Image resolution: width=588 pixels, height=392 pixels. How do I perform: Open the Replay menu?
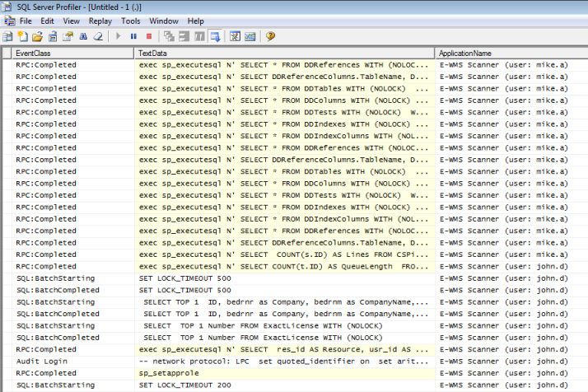click(100, 21)
